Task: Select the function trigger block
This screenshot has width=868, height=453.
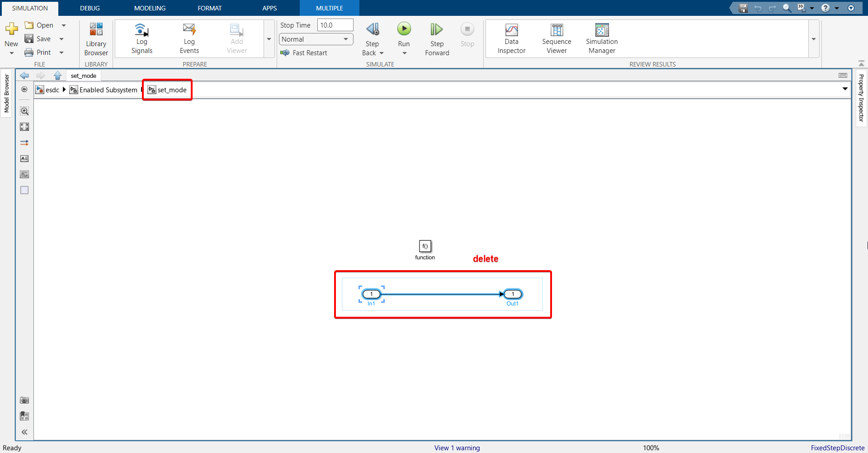Action: pyautogui.click(x=425, y=246)
